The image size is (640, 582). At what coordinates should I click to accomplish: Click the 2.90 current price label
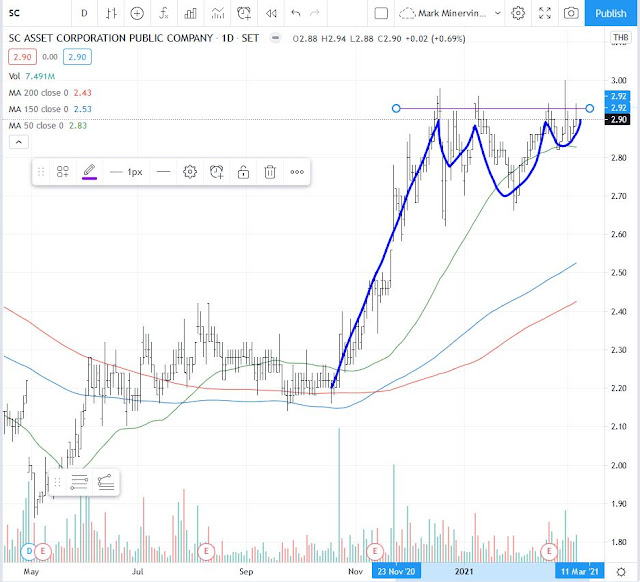618,120
